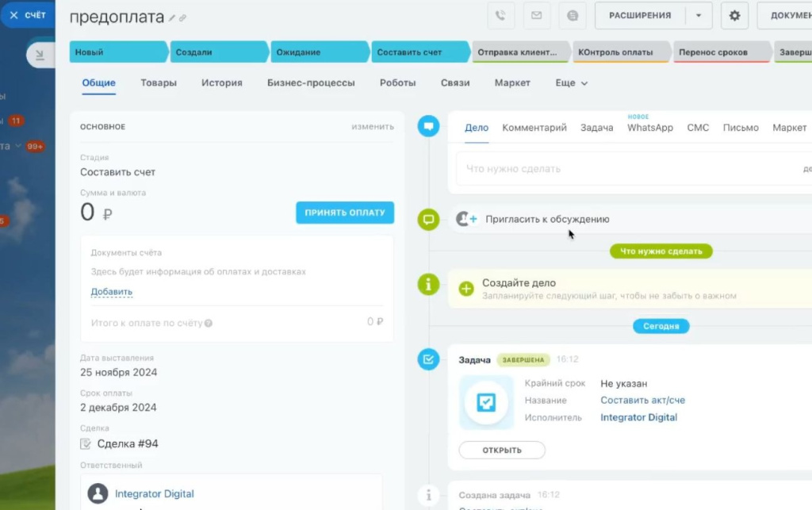
Task: Expand the Расширения dropdown arrow
Action: pyautogui.click(x=699, y=15)
